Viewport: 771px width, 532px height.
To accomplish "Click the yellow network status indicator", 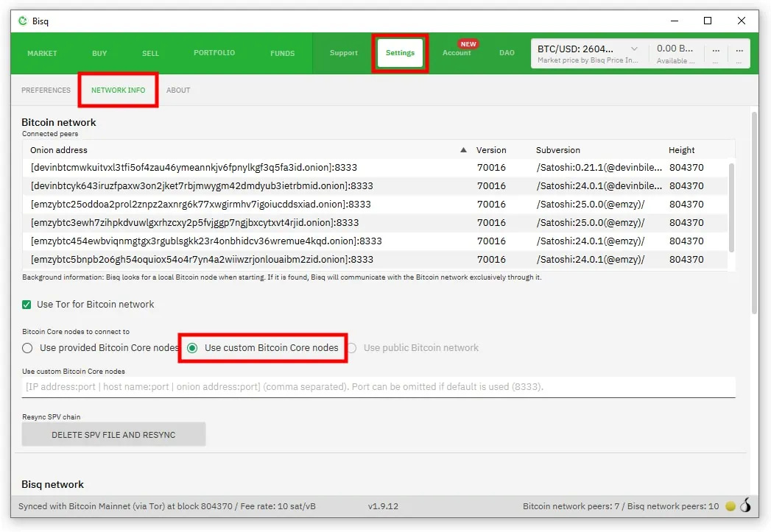I will pyautogui.click(x=730, y=506).
